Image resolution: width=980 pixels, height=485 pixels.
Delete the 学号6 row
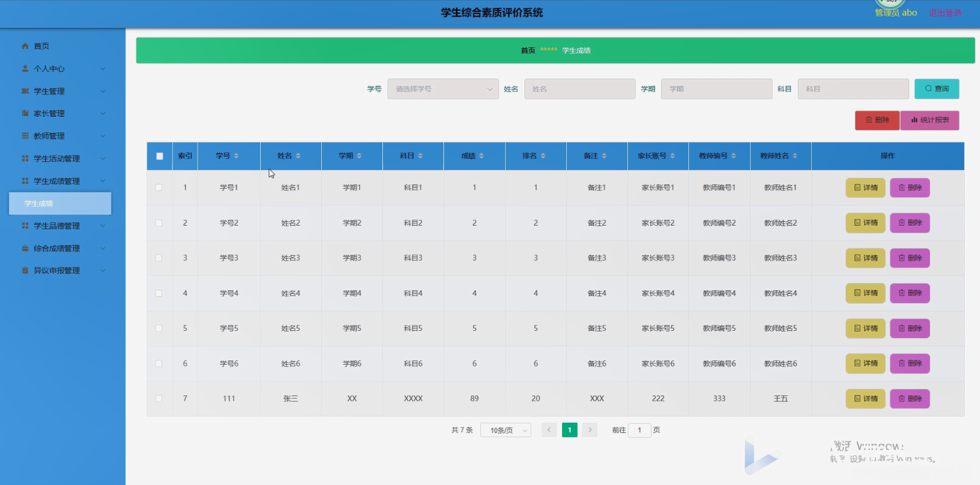910,363
